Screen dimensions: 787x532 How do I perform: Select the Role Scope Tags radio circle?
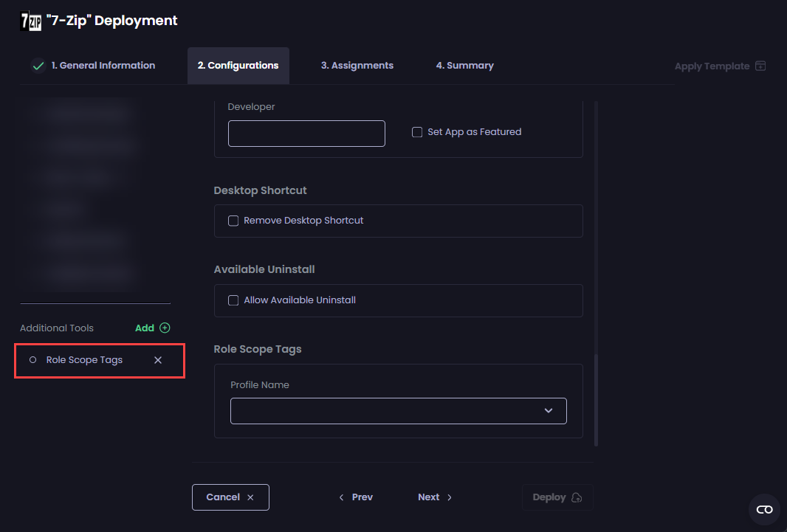tap(32, 359)
